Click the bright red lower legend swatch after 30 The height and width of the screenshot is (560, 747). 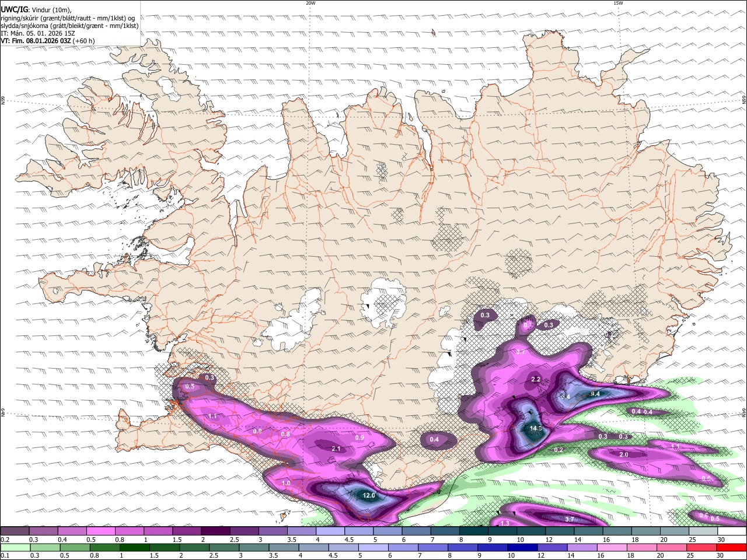(732, 547)
